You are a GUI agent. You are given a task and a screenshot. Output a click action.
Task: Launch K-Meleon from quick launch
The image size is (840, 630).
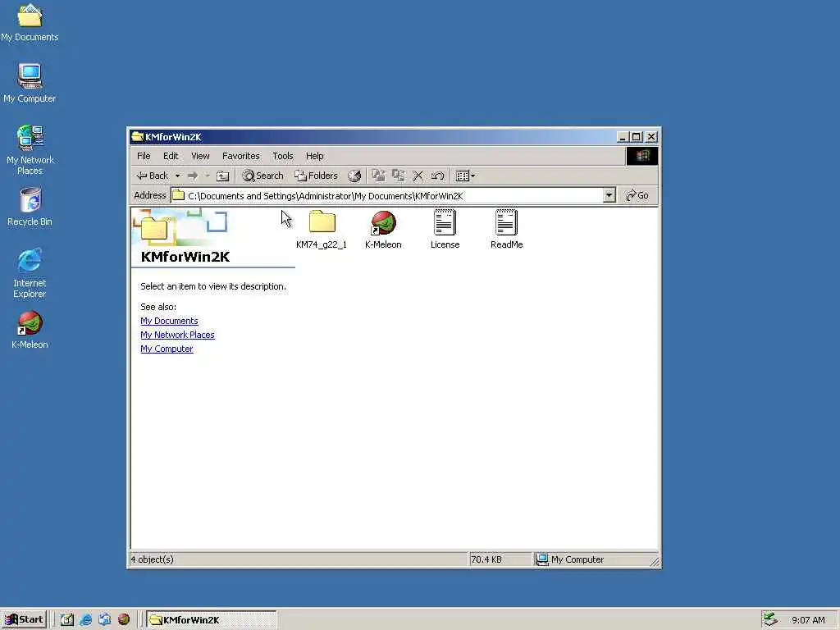[124, 620]
